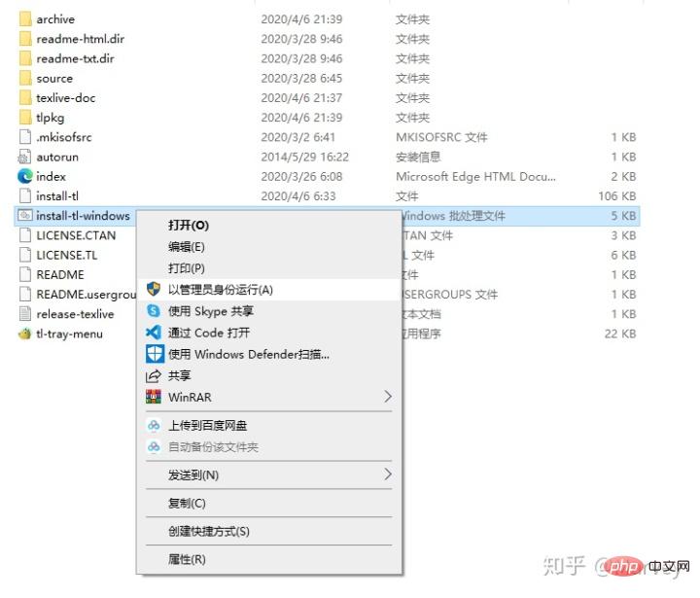This screenshot has height=598, width=700.
Task: Click the install-tl-windows batch file icon
Action: [25, 216]
